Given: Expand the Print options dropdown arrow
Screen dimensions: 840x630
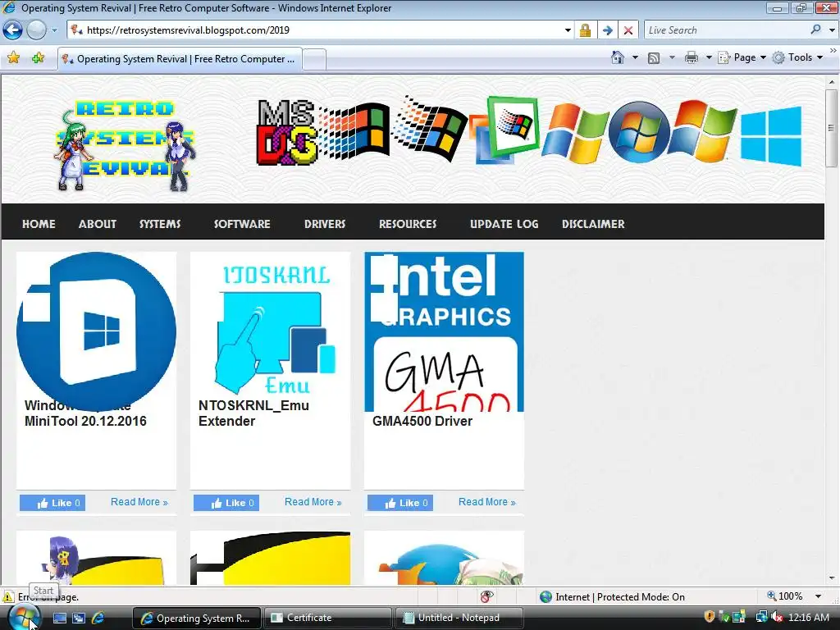Looking at the screenshot, I should [x=708, y=57].
